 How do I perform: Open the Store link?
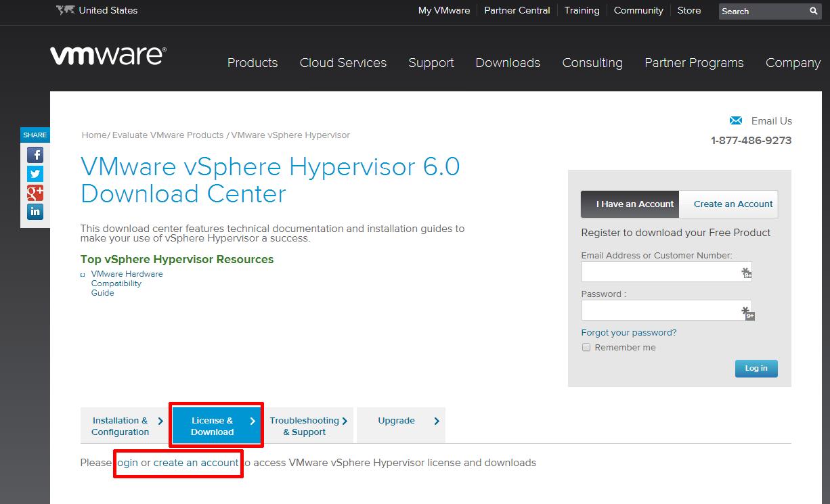click(x=689, y=11)
